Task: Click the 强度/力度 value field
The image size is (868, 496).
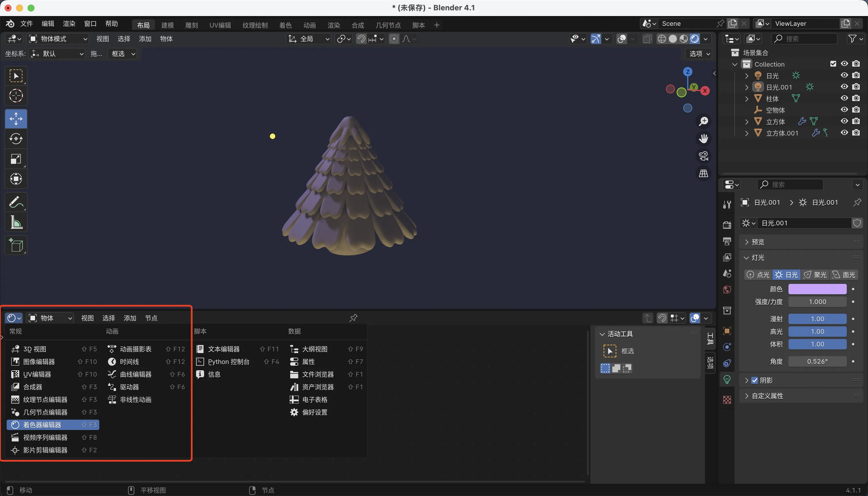Action: (817, 301)
